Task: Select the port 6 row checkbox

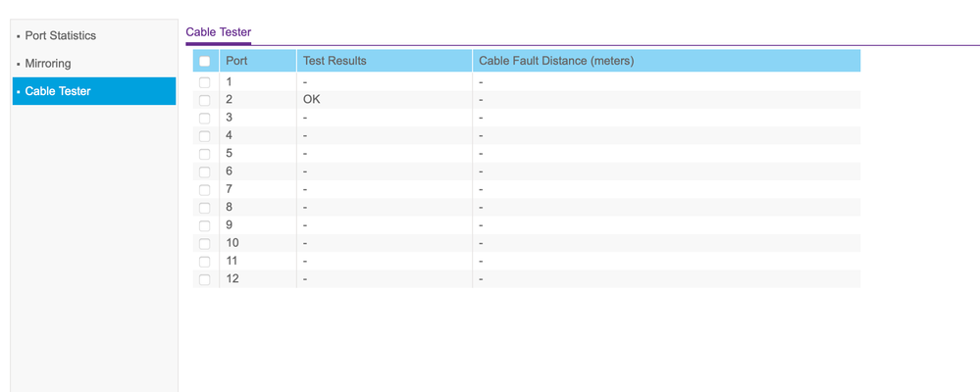Action: point(204,171)
